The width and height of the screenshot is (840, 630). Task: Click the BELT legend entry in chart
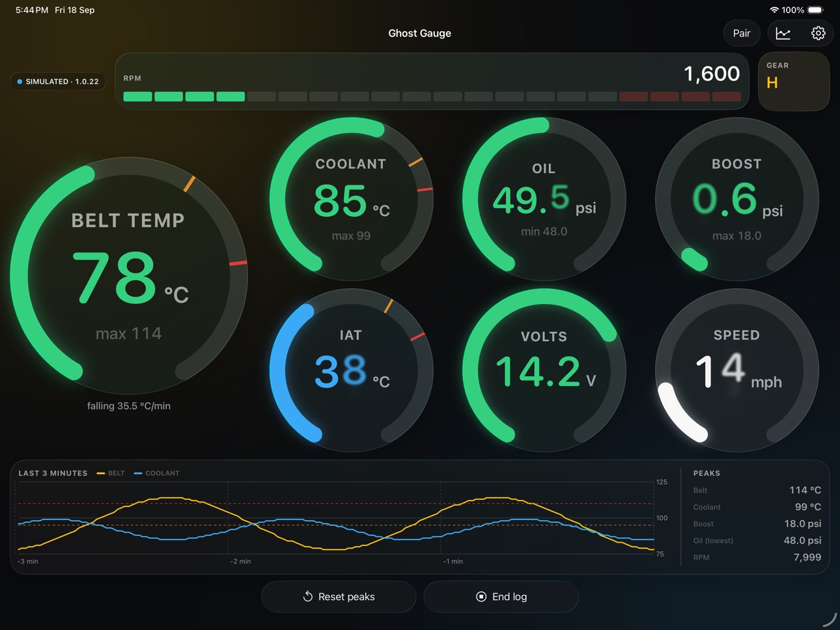111,473
